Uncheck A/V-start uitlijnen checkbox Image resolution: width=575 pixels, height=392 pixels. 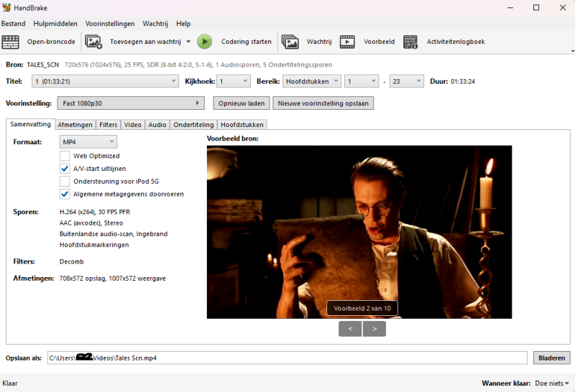(65, 169)
